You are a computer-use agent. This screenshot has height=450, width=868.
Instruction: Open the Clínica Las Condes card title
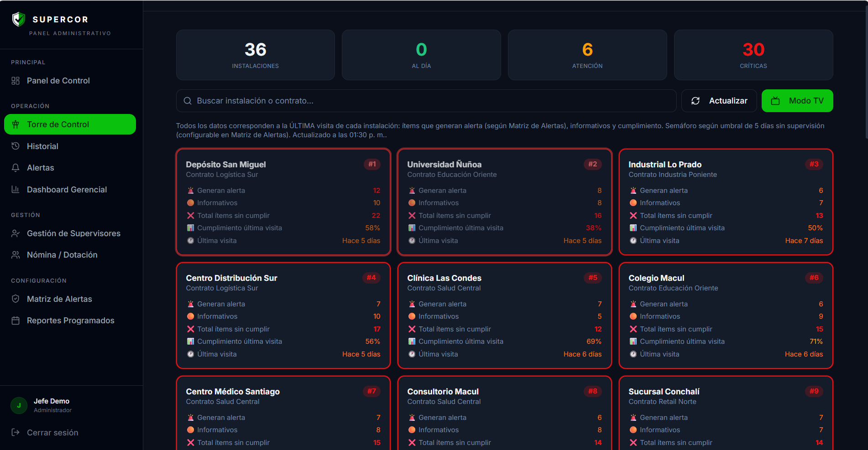pyautogui.click(x=444, y=278)
